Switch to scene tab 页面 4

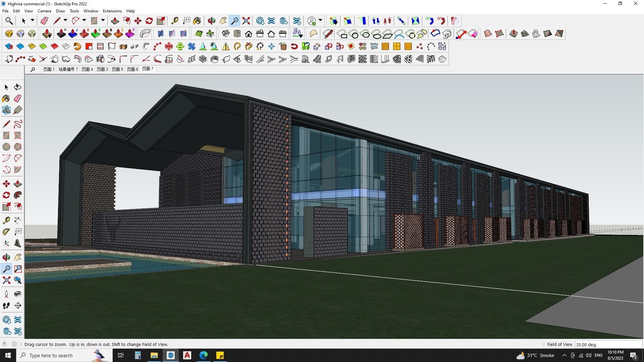tap(87, 69)
